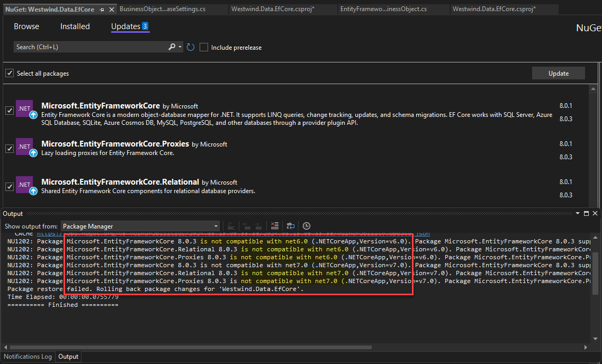Uncheck EntityFrameworkCore.Proxies package checkbox
The image size is (602, 364).
pyautogui.click(x=10, y=149)
